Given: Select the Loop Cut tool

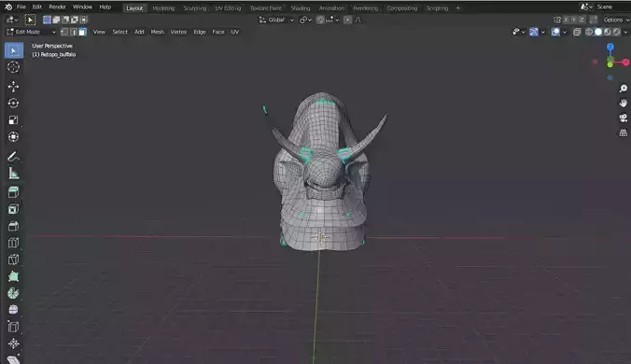Looking at the screenshot, I should (13, 243).
